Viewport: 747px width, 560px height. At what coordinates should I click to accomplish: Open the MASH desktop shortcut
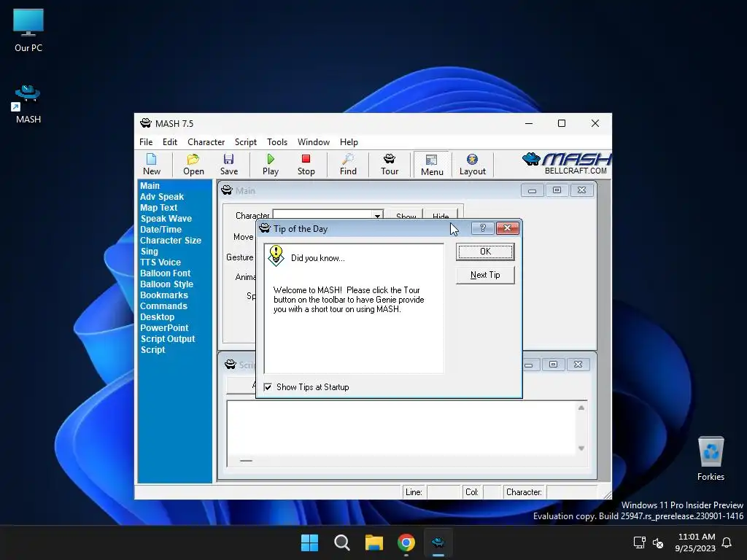point(28,104)
